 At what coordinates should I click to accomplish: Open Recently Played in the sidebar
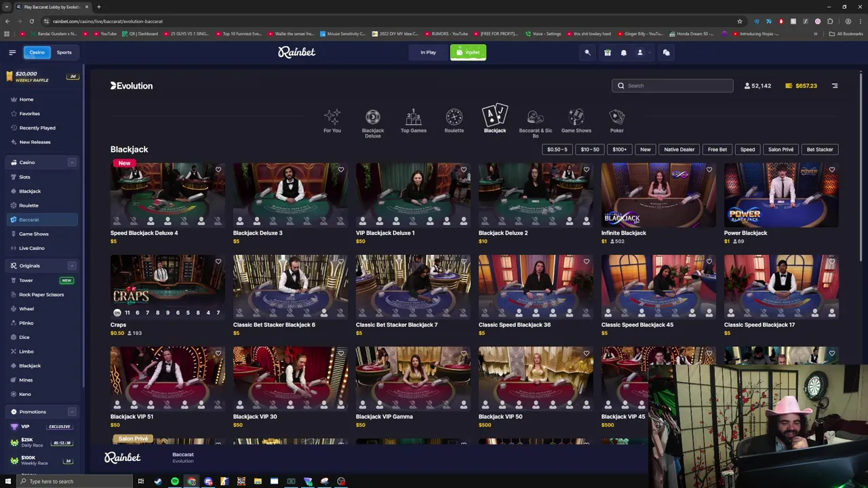coord(37,128)
